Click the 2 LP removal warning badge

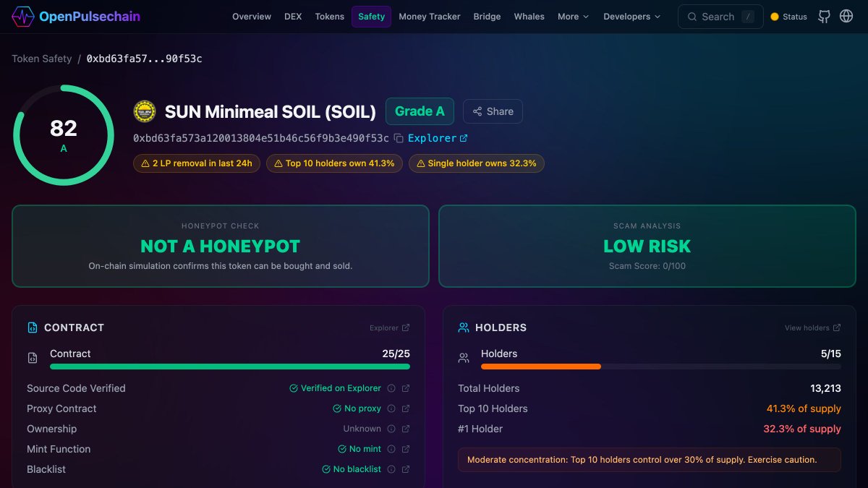pos(197,163)
